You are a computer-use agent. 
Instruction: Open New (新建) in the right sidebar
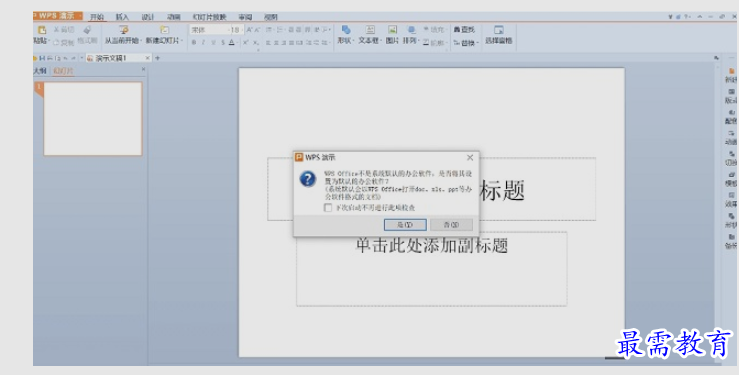point(731,74)
